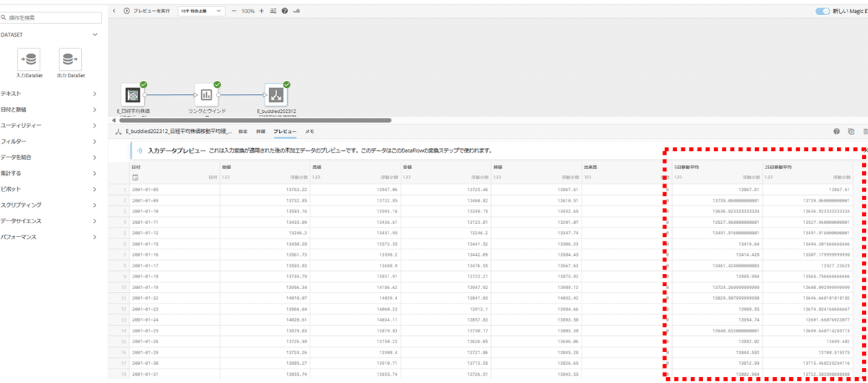Toggle the new Magic ETL switch
The width and height of the screenshot is (868, 383).
(x=822, y=12)
